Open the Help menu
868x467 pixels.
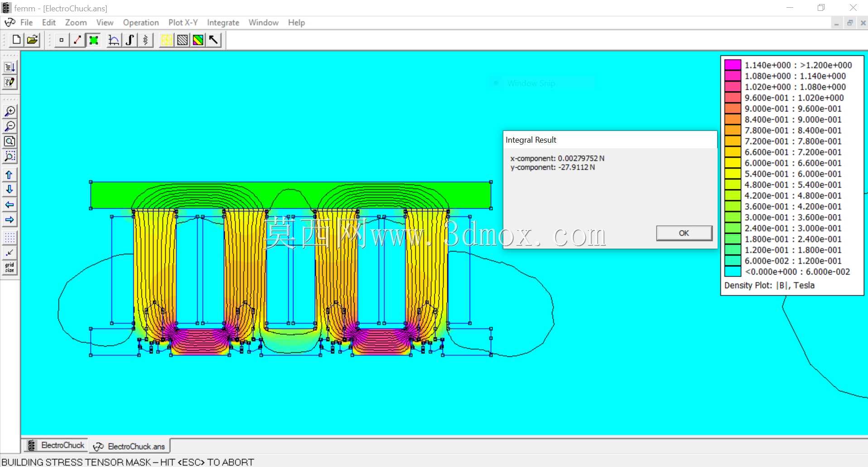(x=296, y=23)
